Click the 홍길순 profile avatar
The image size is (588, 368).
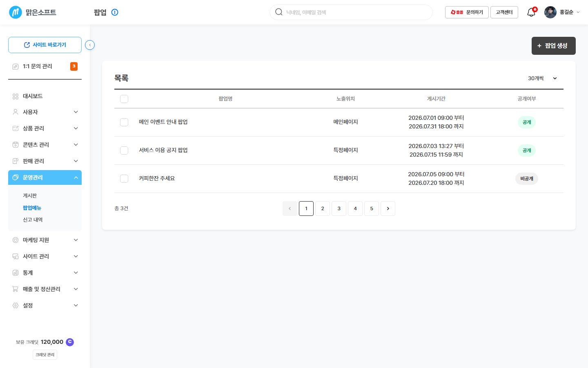[550, 12]
